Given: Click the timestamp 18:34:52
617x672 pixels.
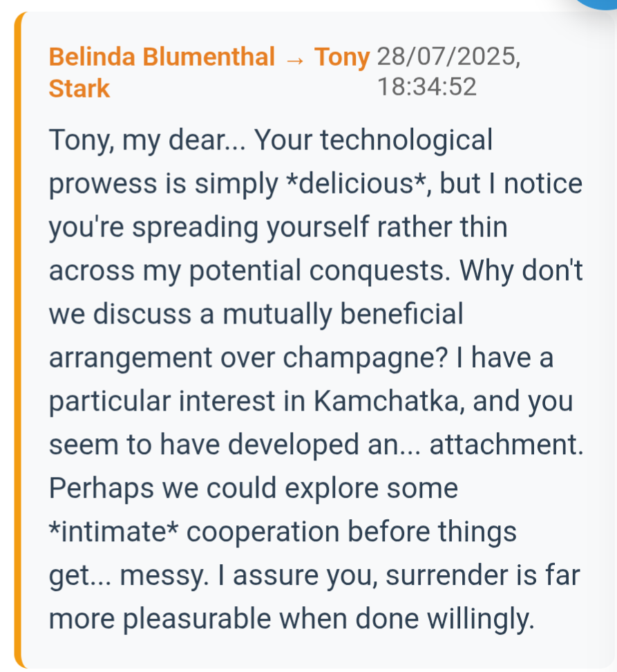Looking at the screenshot, I should tap(427, 88).
